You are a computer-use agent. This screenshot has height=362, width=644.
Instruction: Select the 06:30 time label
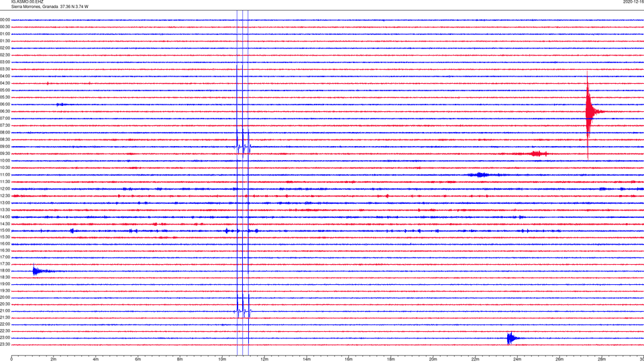point(5,112)
